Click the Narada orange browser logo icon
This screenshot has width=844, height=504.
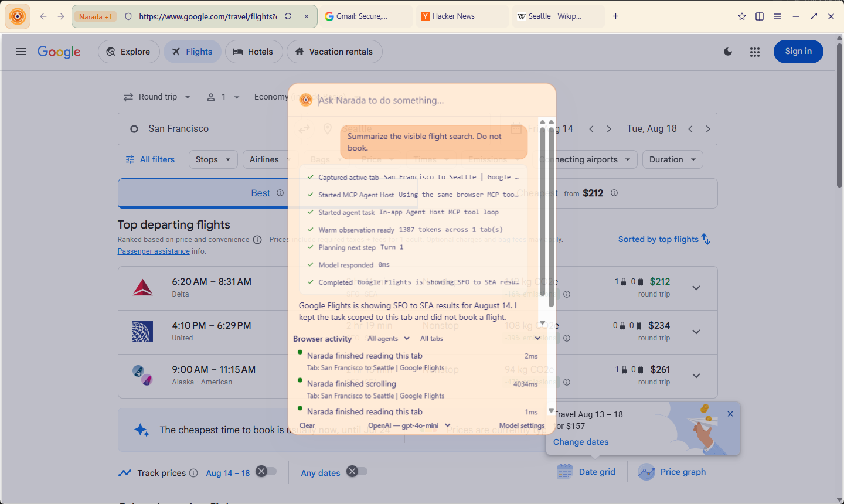click(18, 16)
